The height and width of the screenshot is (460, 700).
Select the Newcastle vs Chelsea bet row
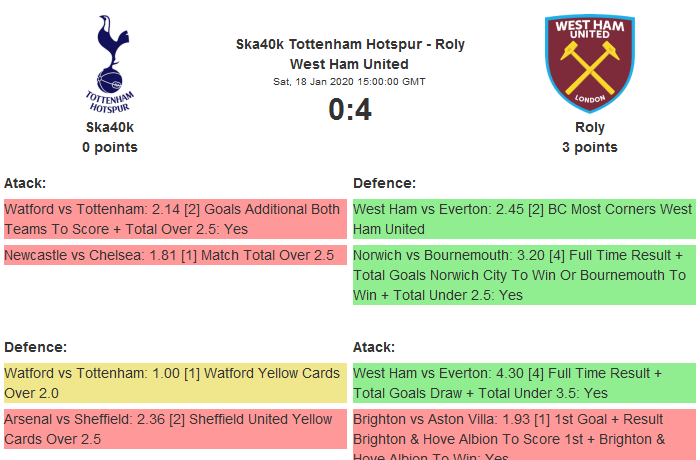pyautogui.click(x=174, y=255)
